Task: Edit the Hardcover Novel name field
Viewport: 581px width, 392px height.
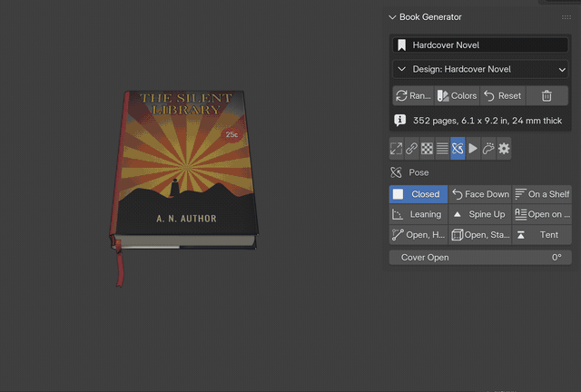Action: tap(480, 45)
